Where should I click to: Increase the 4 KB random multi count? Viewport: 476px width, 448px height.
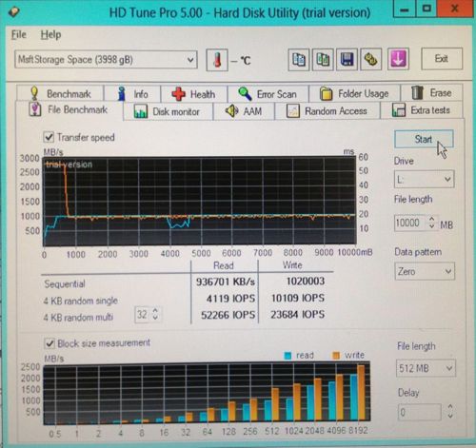155,311
